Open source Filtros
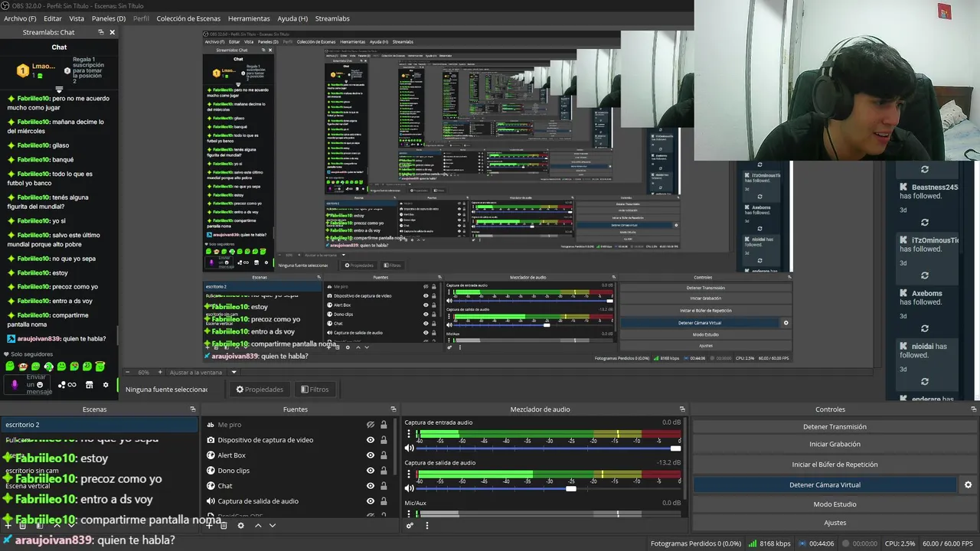 [x=315, y=389]
